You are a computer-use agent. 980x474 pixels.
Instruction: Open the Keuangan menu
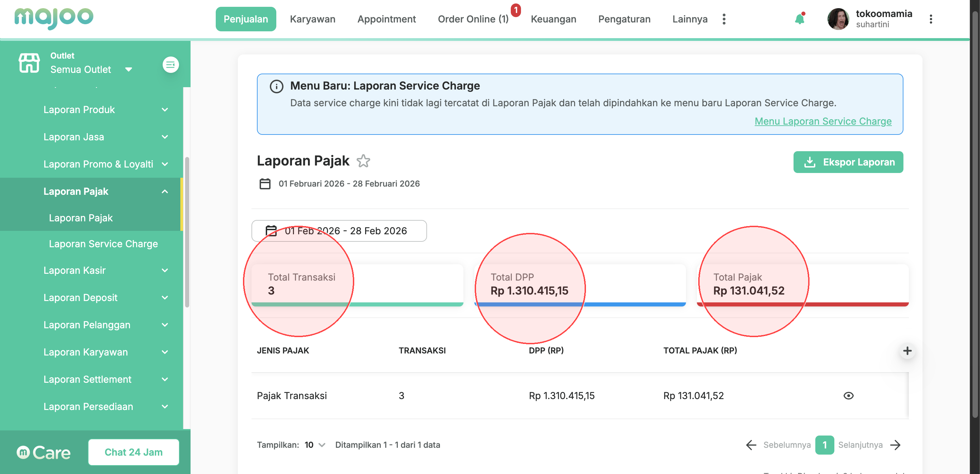coord(553,19)
